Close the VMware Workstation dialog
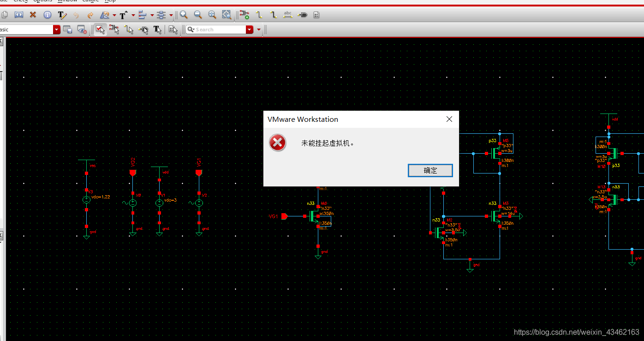This screenshot has width=644, height=341. (x=449, y=119)
